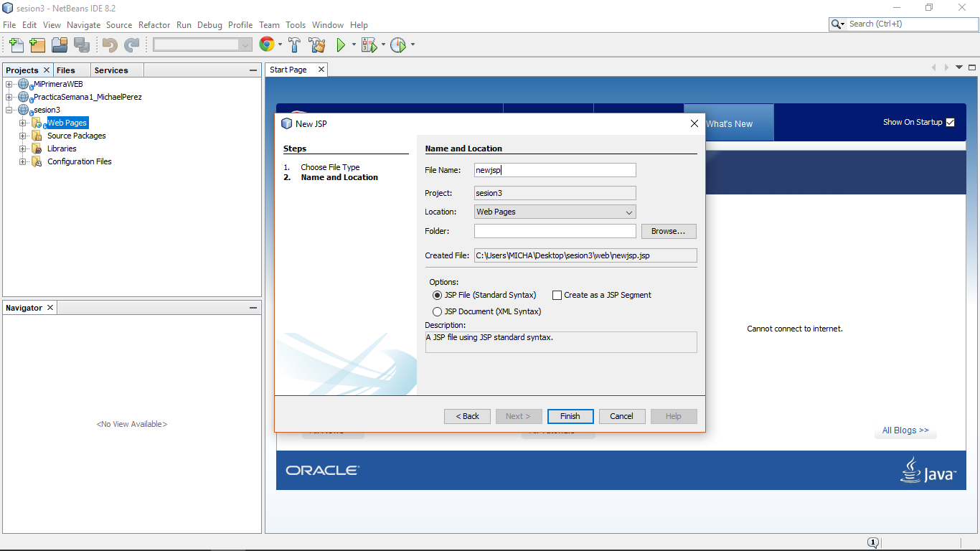Open the Debug menu

pyautogui.click(x=209, y=24)
